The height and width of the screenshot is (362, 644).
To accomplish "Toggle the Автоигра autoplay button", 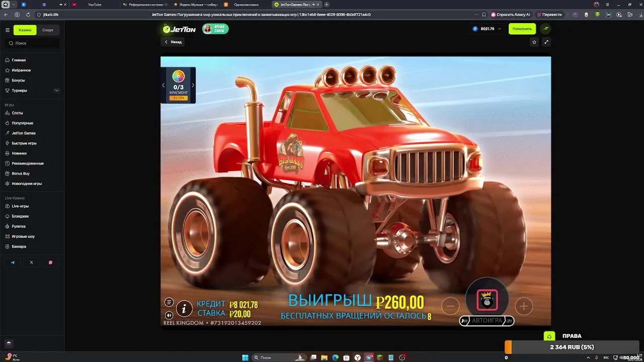I will point(487,321).
